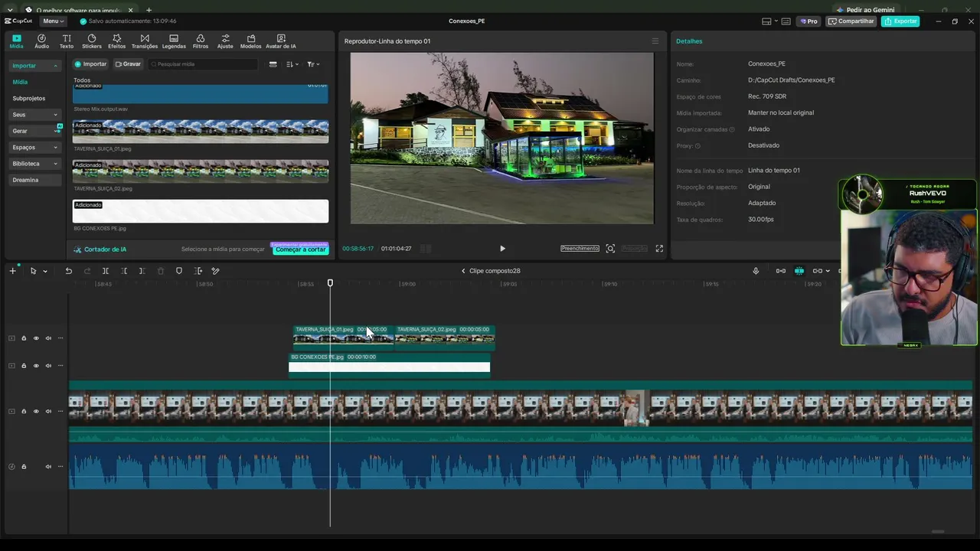Click the Compartilhar button

tap(851, 21)
